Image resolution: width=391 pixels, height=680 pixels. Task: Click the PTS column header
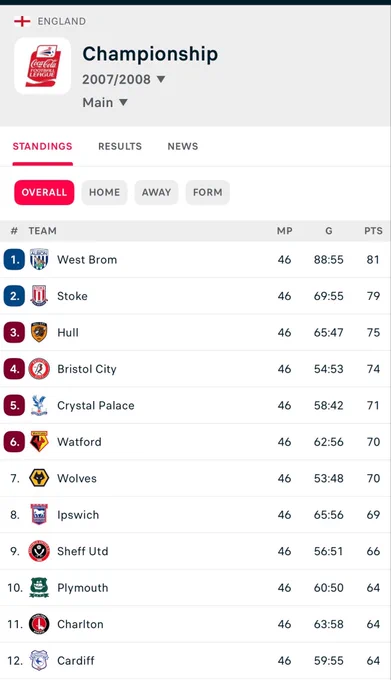click(373, 231)
